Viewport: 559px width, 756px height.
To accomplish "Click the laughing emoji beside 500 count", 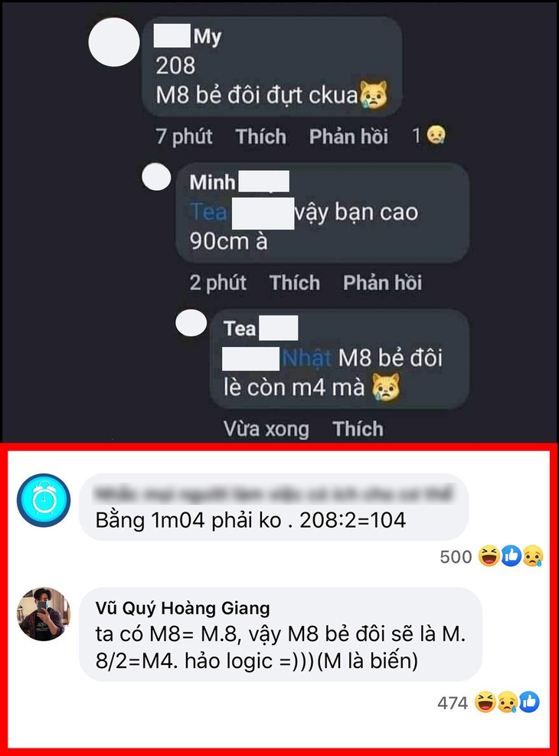I will 489,556.
